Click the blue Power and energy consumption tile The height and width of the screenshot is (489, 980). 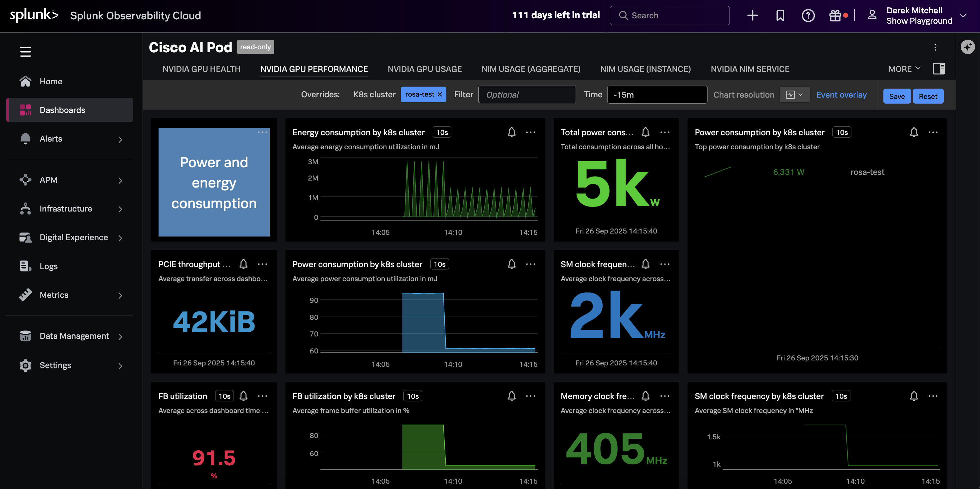(214, 183)
